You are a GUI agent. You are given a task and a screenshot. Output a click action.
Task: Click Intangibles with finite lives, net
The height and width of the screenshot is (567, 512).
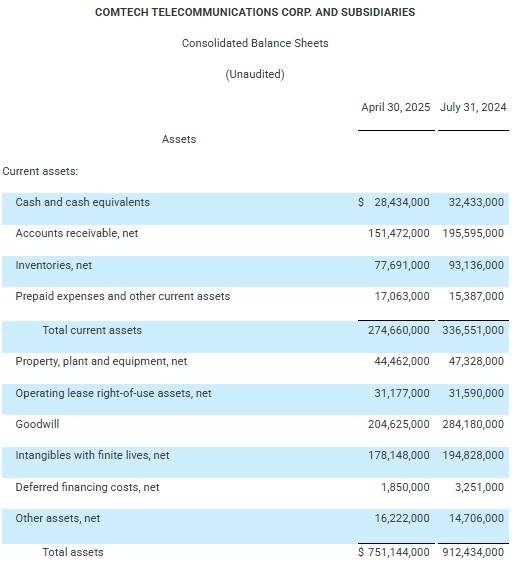pos(92,455)
